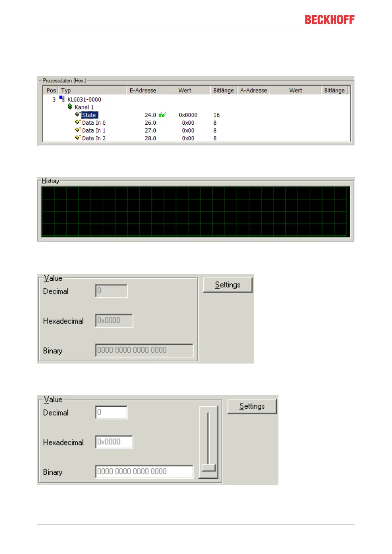Click the Data In 0 variable icon
The image size is (392, 554).
(78, 122)
